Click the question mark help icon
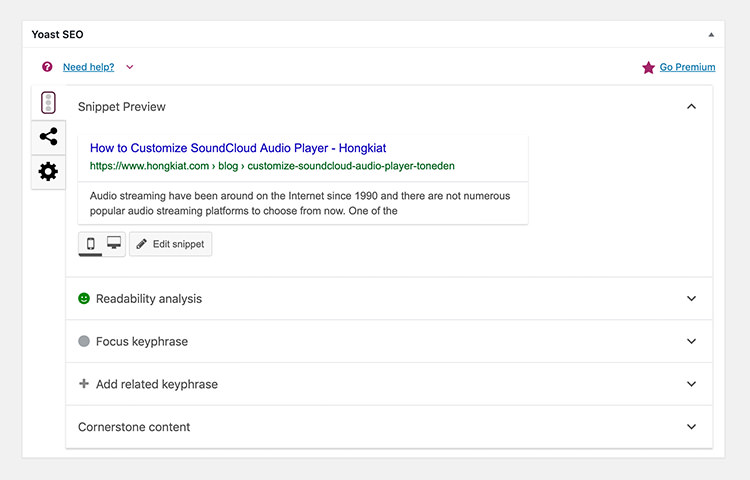This screenshot has height=480, width=750. pyautogui.click(x=47, y=67)
